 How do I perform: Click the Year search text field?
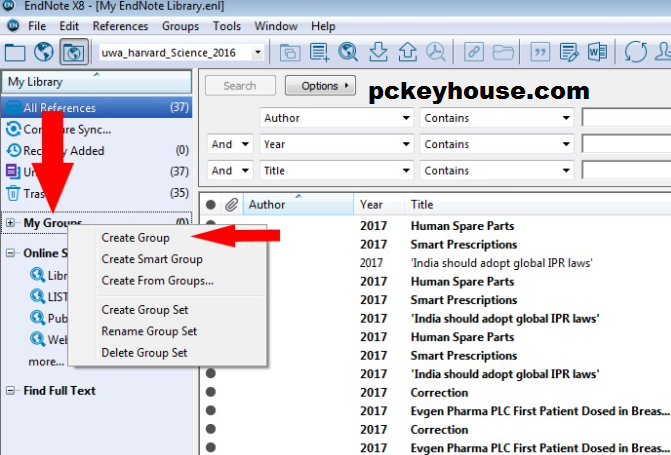click(x=626, y=144)
